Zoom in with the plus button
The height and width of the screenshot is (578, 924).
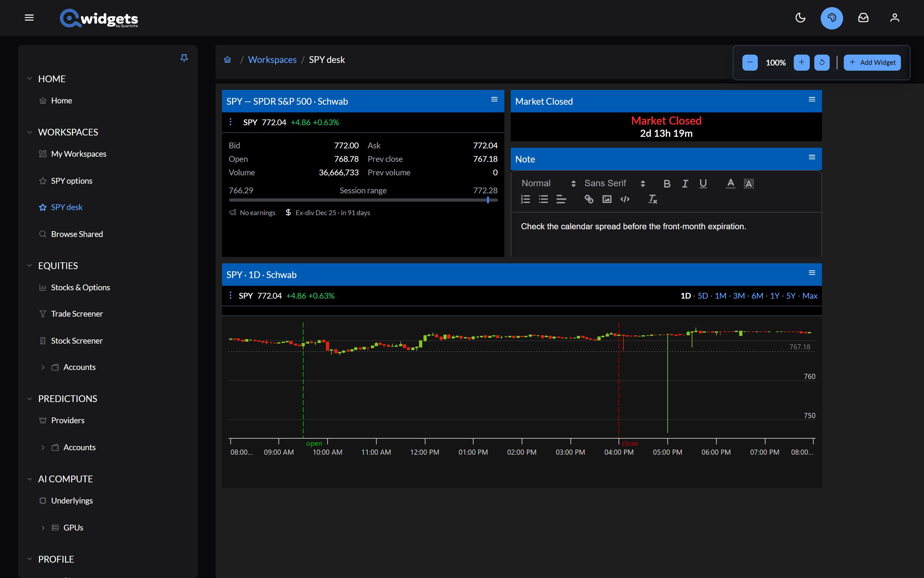[x=801, y=62]
